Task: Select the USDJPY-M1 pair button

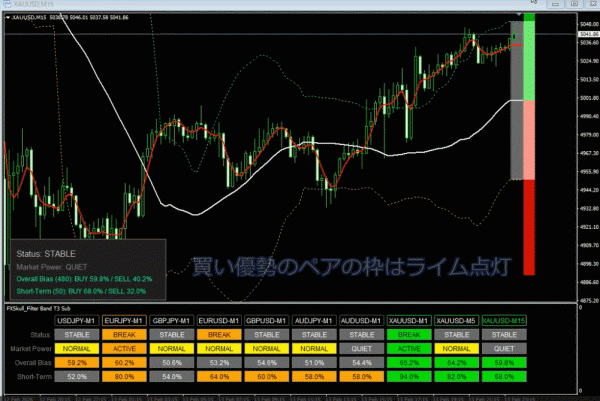Action: point(76,319)
